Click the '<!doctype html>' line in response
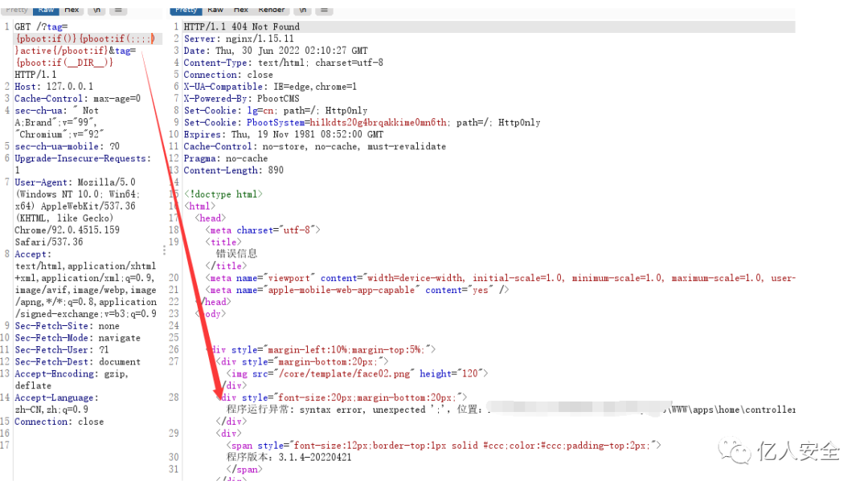Viewport: 868px width, 489px height. (223, 194)
